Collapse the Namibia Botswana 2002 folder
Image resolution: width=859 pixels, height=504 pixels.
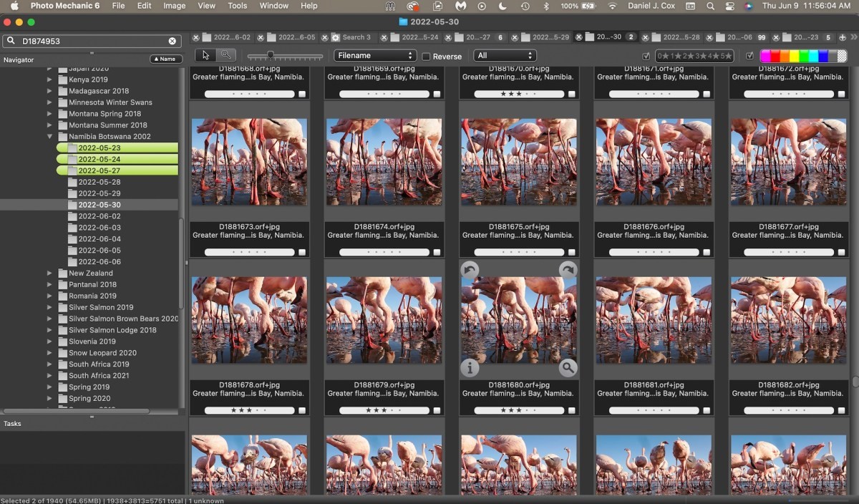(50, 137)
